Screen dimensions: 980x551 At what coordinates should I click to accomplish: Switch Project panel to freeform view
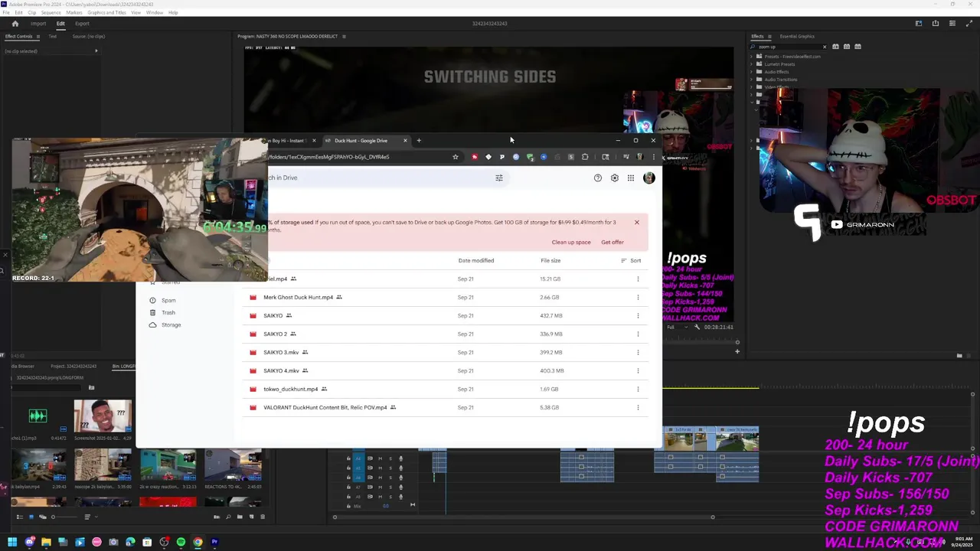click(x=43, y=517)
